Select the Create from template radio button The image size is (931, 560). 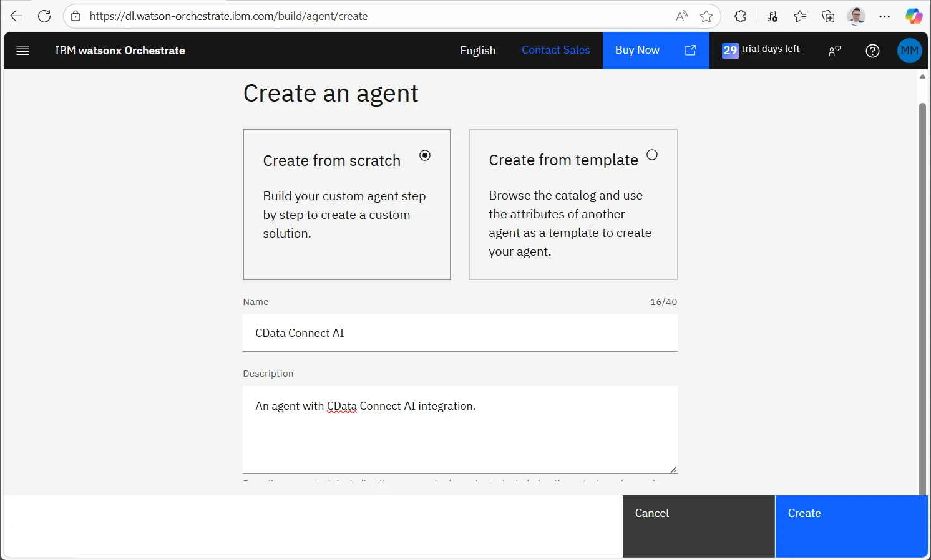coord(652,155)
